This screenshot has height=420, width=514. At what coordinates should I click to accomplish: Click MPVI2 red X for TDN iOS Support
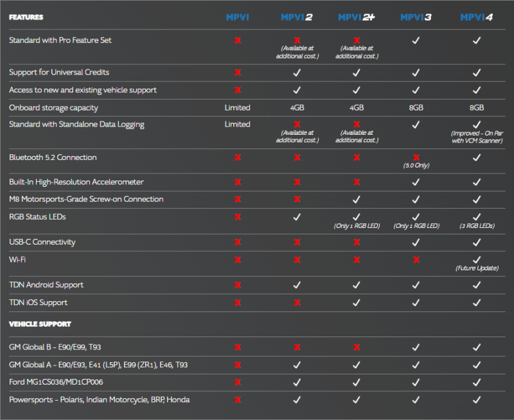pyautogui.click(x=296, y=302)
